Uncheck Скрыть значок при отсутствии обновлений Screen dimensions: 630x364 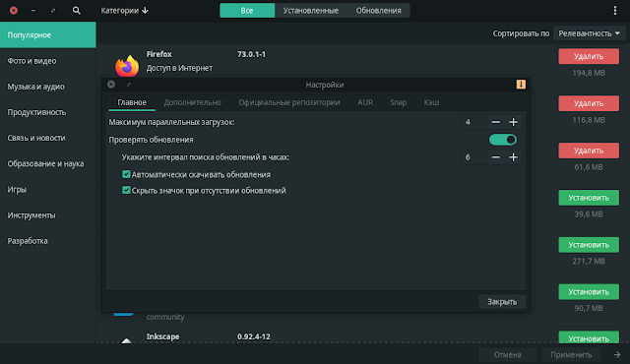click(126, 190)
